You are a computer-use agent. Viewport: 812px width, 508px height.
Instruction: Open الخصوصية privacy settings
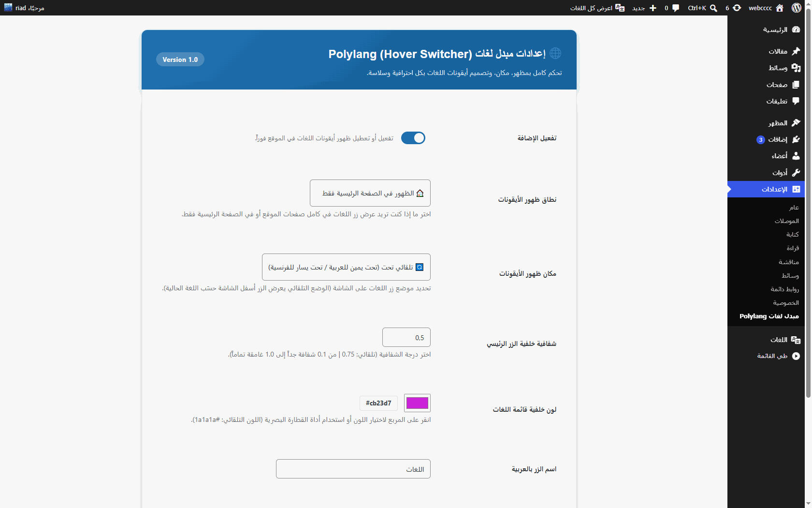pyautogui.click(x=766, y=303)
